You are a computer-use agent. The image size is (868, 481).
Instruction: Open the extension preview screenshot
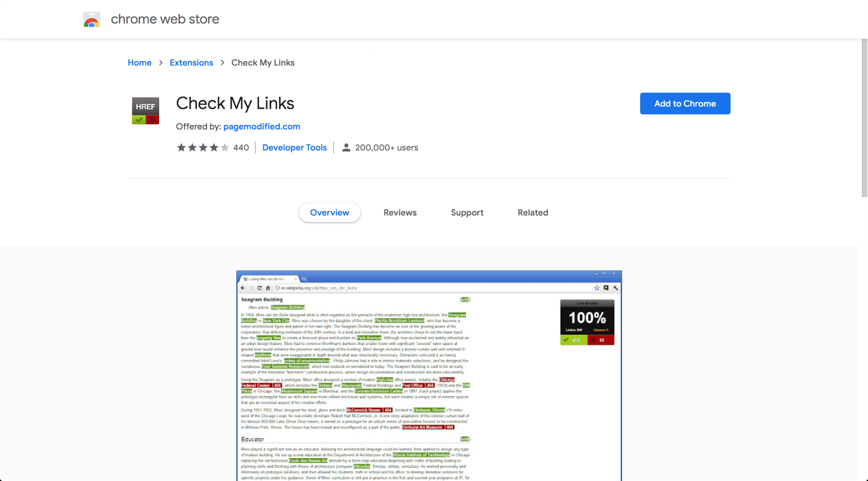click(x=429, y=376)
